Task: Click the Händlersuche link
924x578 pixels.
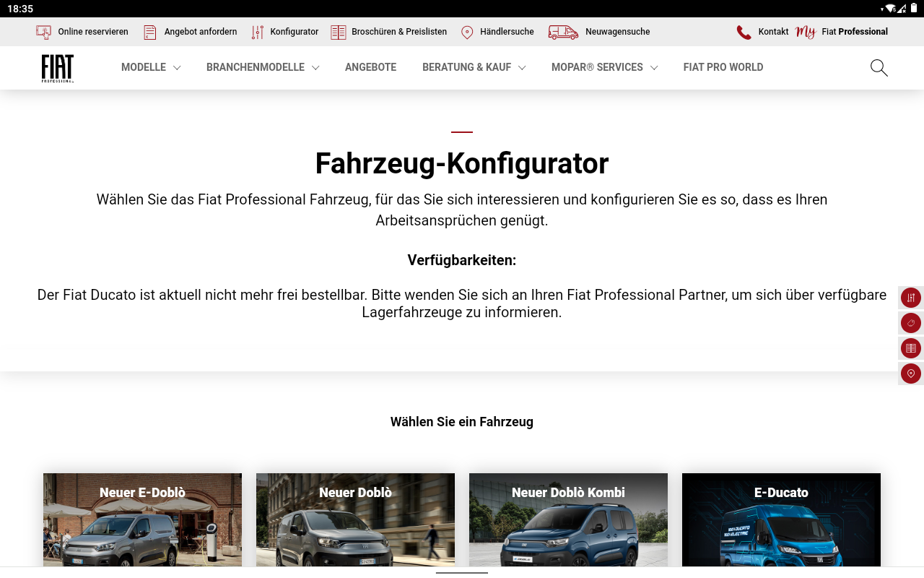Action: tap(507, 32)
